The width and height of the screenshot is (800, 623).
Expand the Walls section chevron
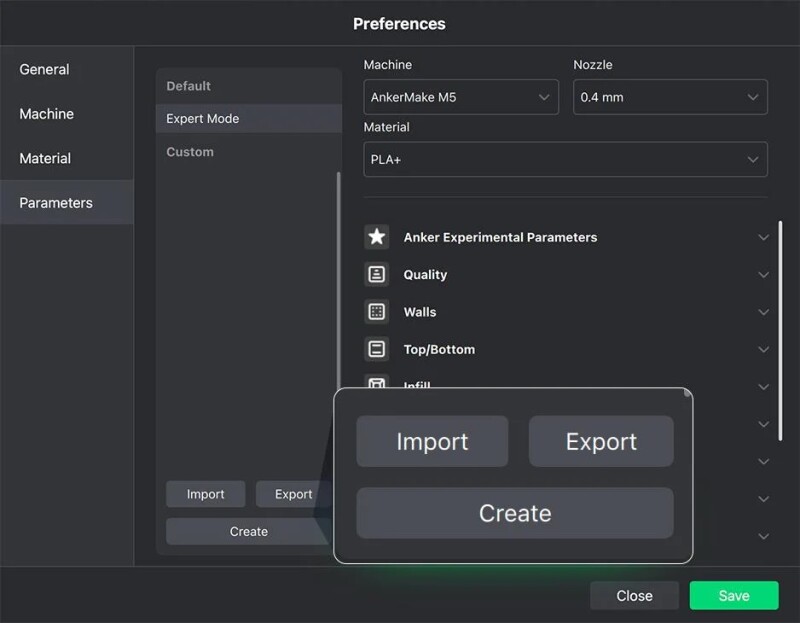[763, 312]
